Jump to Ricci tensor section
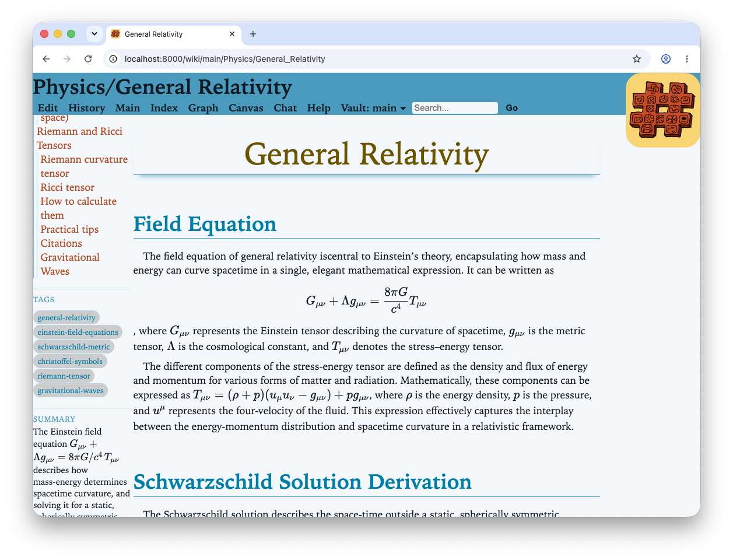The height and width of the screenshot is (560, 733). (x=68, y=187)
